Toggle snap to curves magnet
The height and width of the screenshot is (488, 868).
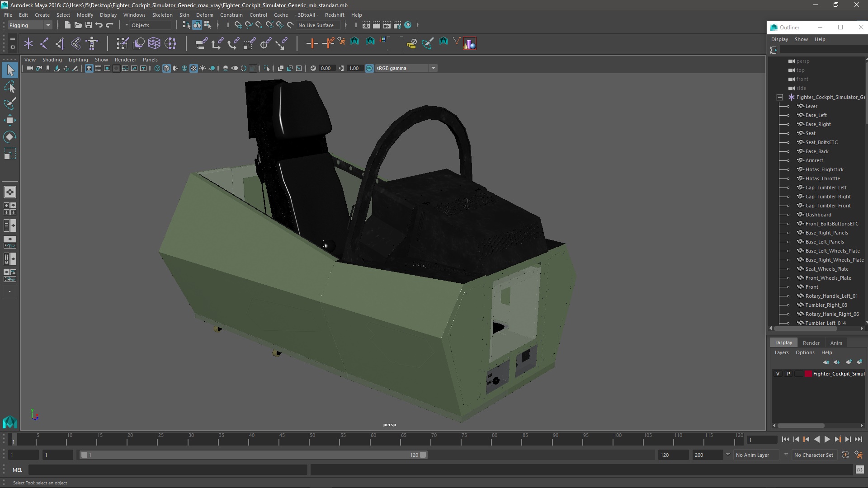point(248,25)
